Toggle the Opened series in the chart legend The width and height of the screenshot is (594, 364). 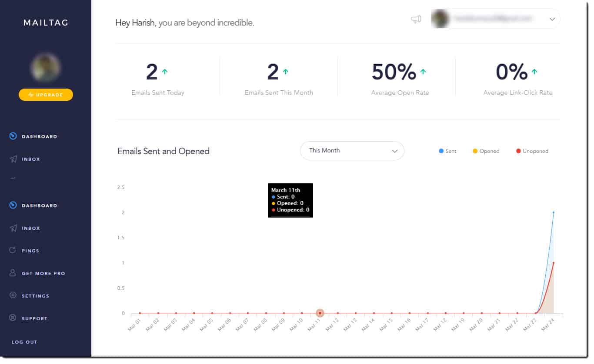tap(486, 151)
